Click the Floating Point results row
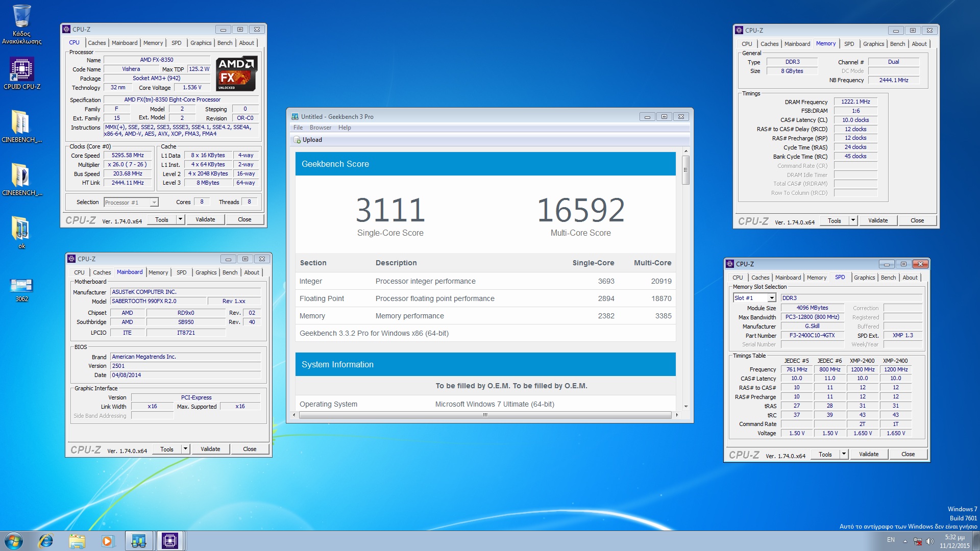The image size is (980, 551). [x=485, y=298]
